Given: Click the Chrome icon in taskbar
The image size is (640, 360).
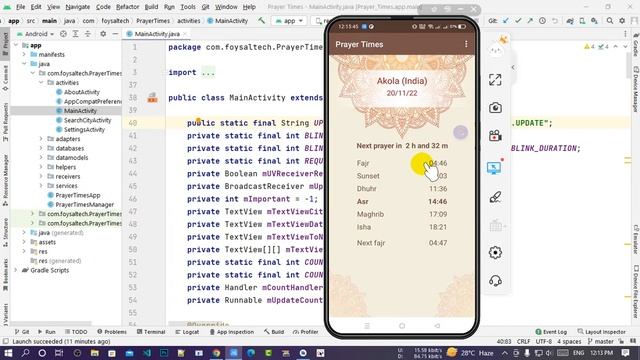Looking at the screenshot, I should (216, 353).
